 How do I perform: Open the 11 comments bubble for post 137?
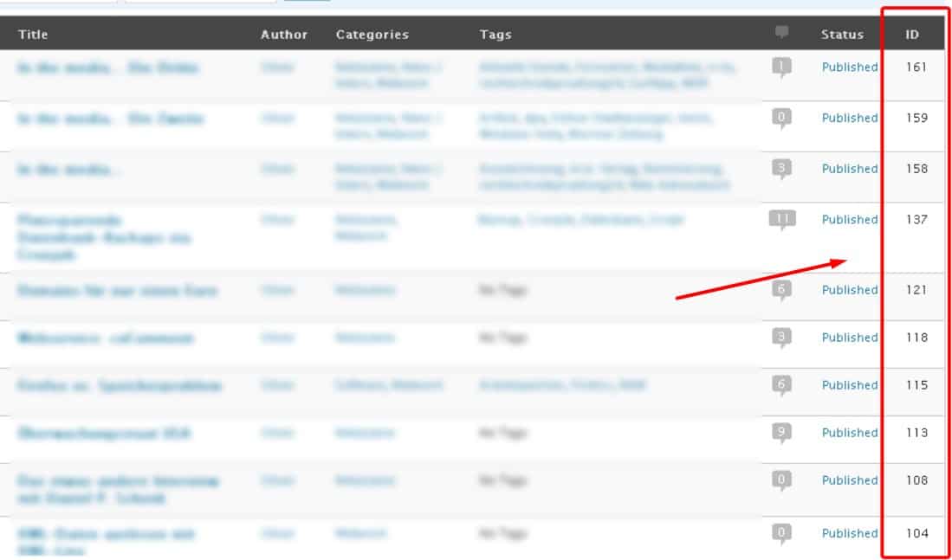point(782,220)
